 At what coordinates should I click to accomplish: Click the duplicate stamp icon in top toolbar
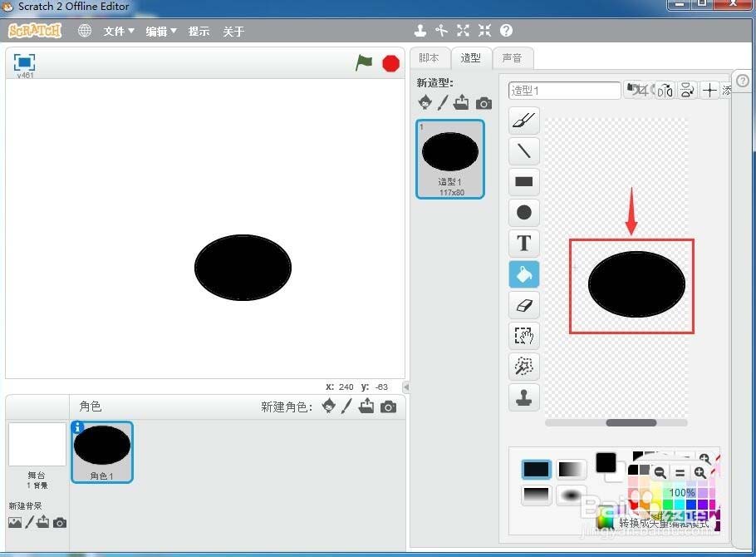pos(420,31)
